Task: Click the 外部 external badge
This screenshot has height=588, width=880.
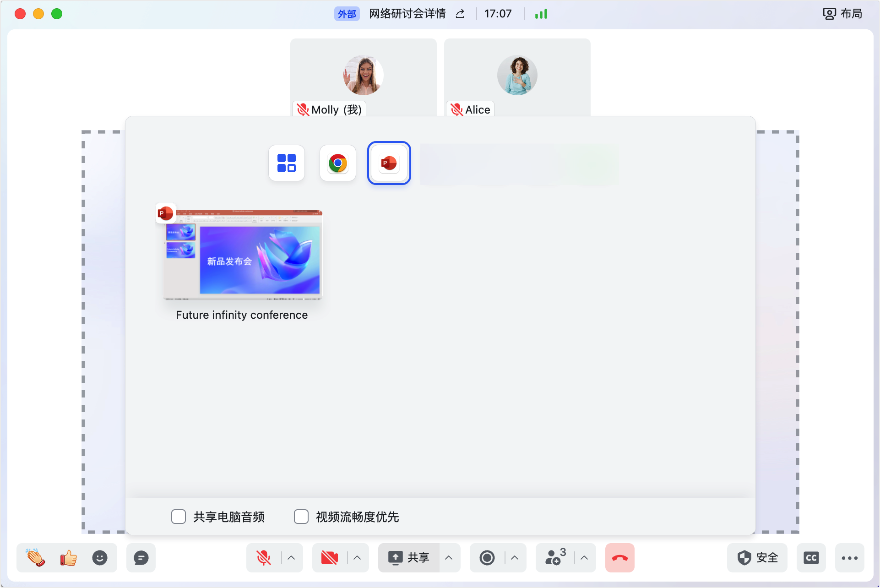Action: click(347, 14)
